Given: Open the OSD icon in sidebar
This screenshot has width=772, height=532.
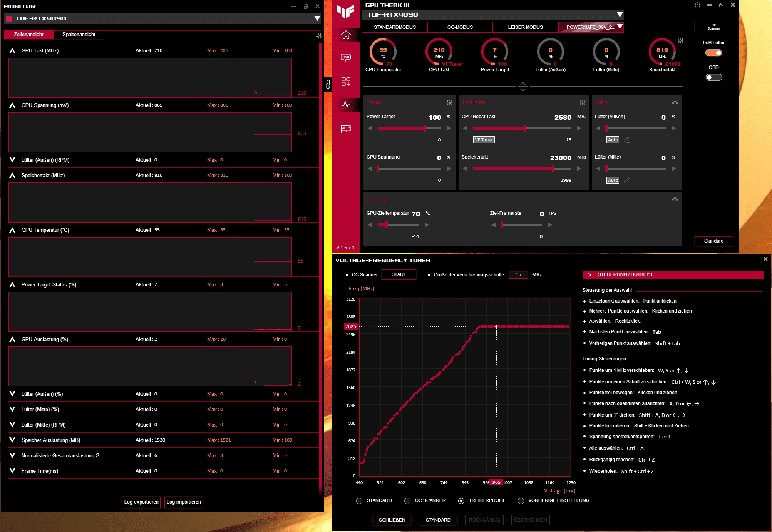Looking at the screenshot, I should point(346,58).
